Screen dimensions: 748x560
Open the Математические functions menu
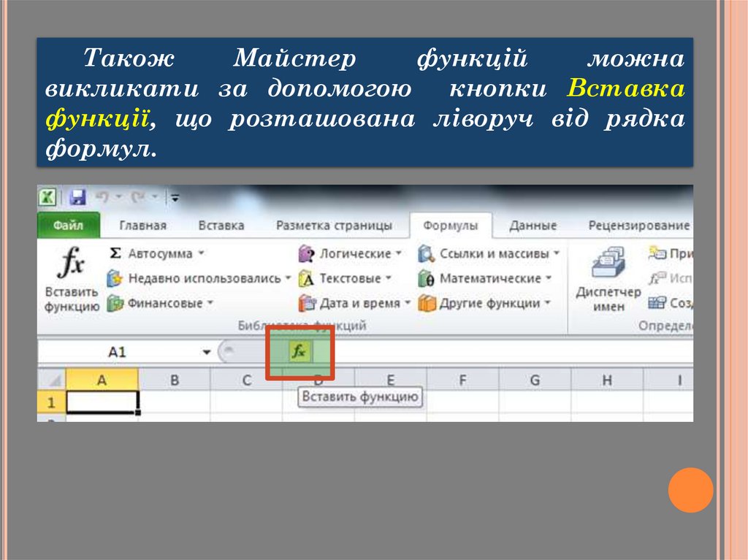click(485, 278)
